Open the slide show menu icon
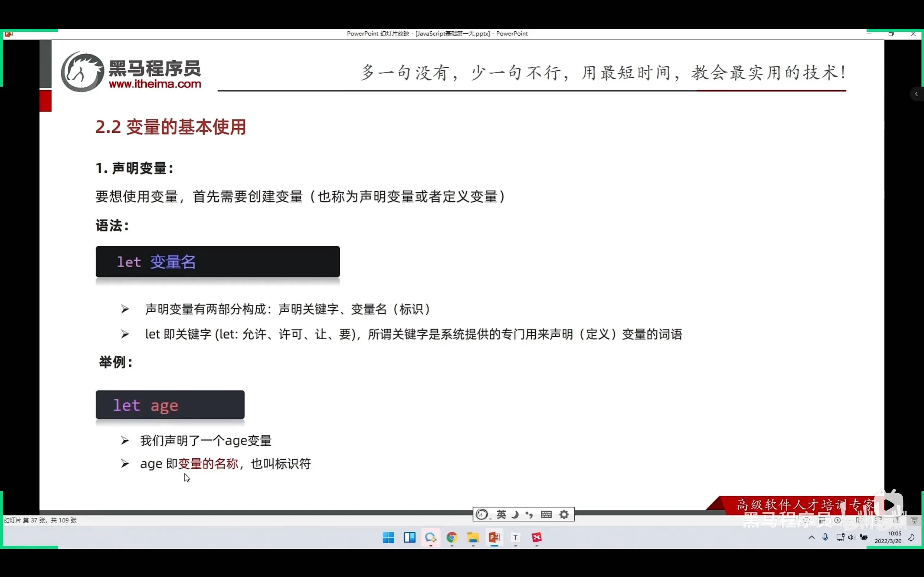Viewport: 924px width, 577px height. pos(822,520)
